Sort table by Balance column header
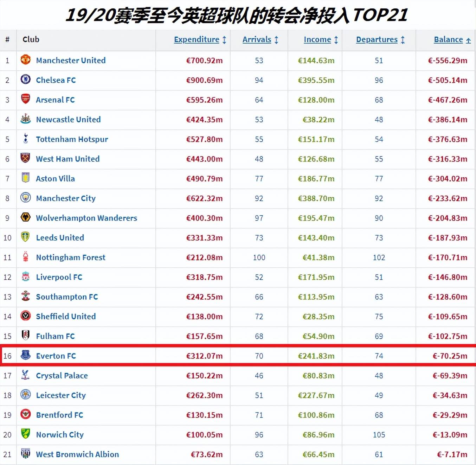The height and width of the screenshot is (465, 476). pyautogui.click(x=448, y=39)
